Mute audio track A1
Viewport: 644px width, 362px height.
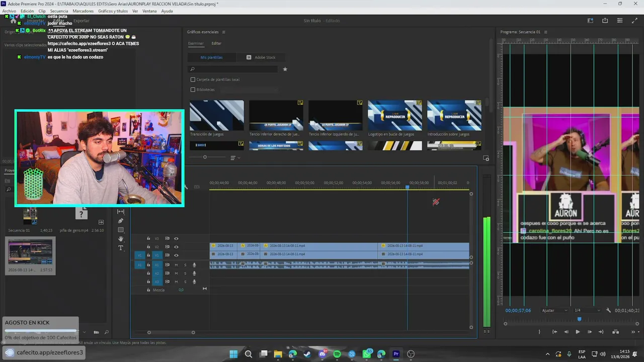(176, 265)
